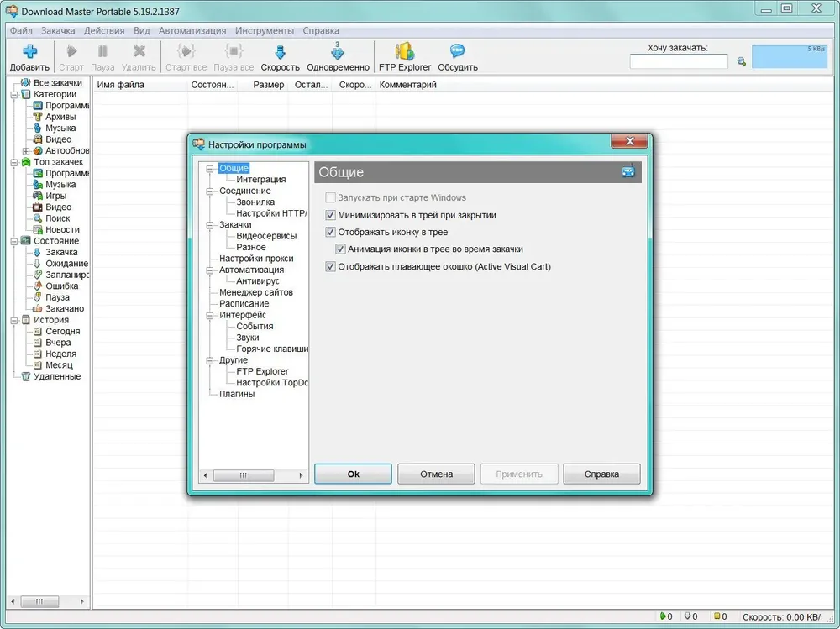Expand the Автообновление category in sidebar

[26, 151]
